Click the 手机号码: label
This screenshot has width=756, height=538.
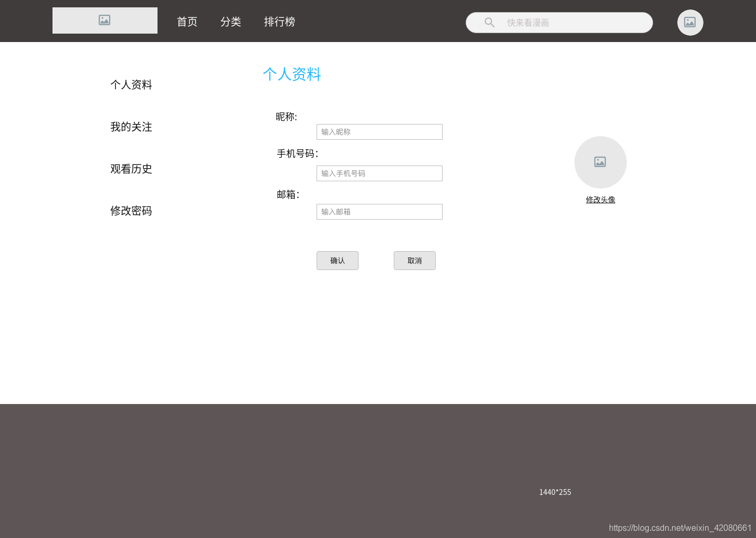click(298, 153)
